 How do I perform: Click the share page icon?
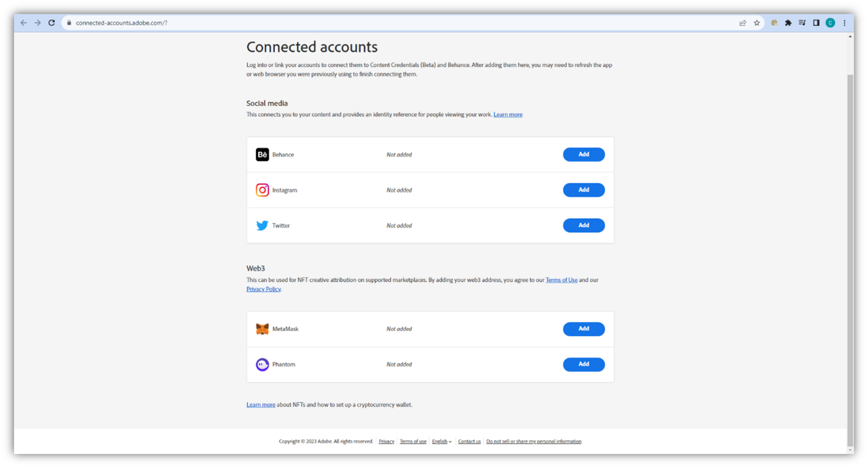click(743, 23)
